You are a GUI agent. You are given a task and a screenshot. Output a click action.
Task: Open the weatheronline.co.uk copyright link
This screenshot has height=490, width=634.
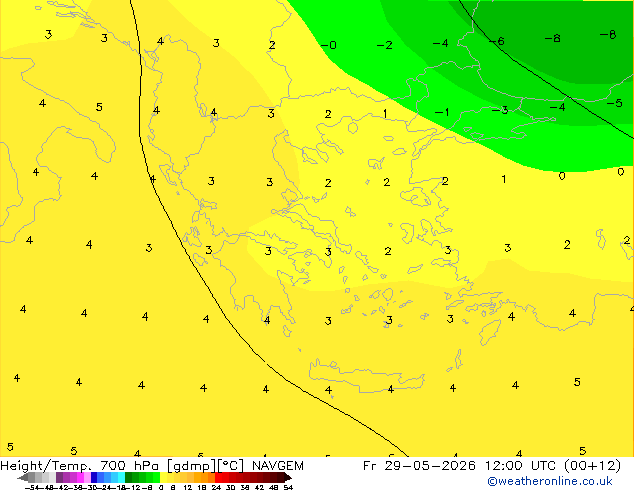point(550,481)
